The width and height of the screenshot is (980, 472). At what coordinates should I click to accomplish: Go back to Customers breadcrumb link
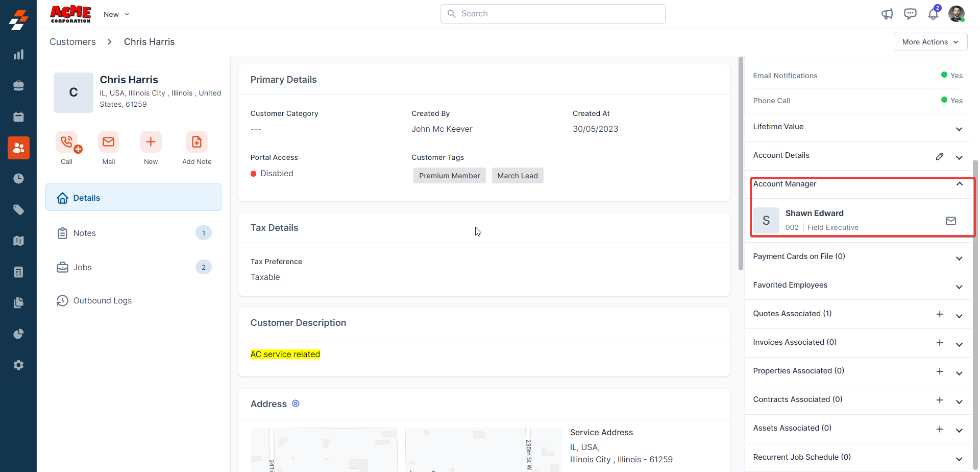pos(72,42)
